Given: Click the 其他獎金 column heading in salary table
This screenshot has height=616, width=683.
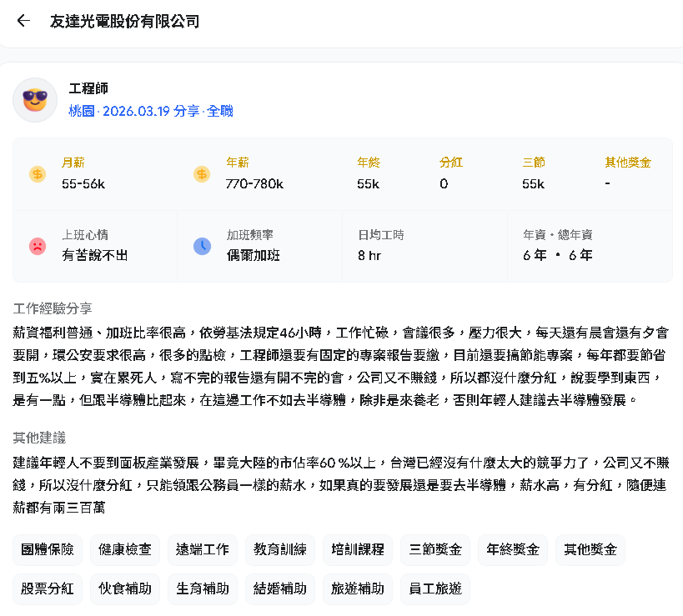Looking at the screenshot, I should coord(628,163).
